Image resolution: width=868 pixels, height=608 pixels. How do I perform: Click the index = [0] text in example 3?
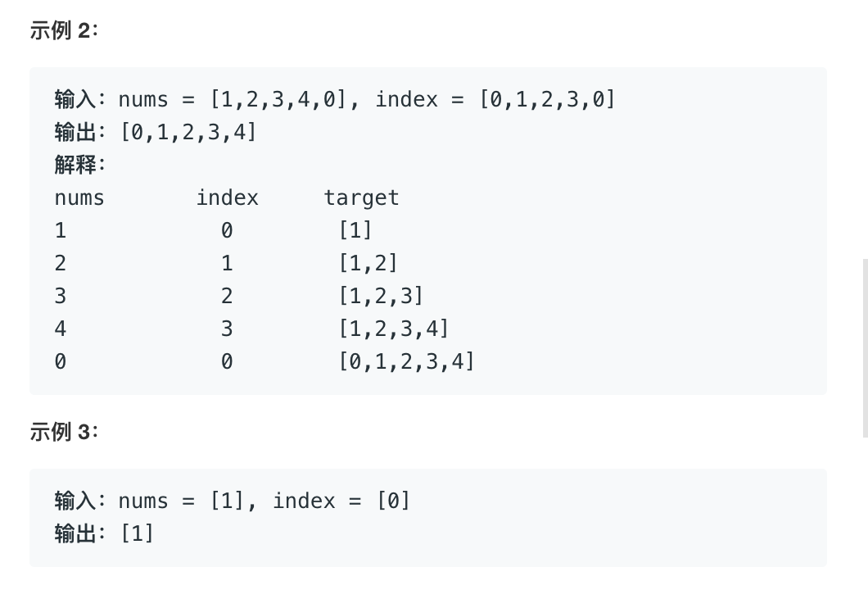click(341, 501)
